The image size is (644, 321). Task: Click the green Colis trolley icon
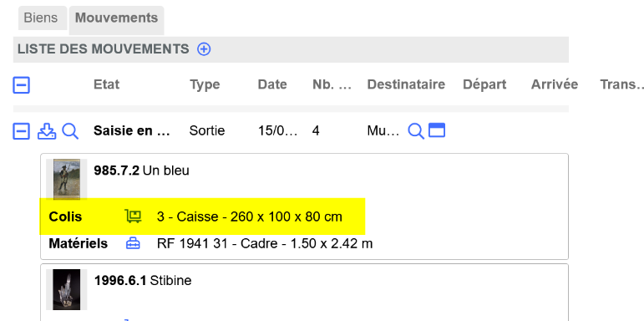[x=133, y=217]
